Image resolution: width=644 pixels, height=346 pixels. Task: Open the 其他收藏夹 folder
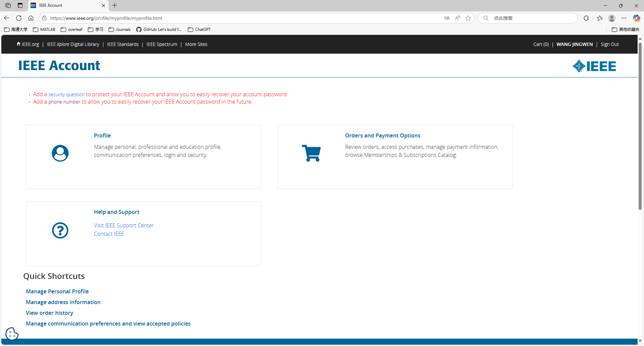(x=626, y=30)
